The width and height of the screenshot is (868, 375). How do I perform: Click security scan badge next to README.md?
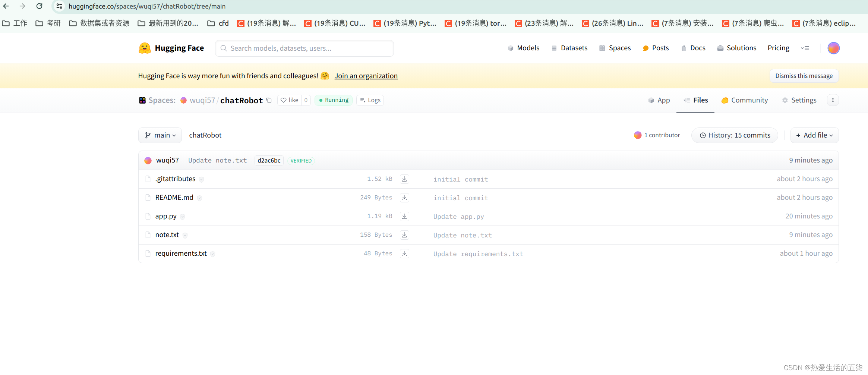pos(199,198)
